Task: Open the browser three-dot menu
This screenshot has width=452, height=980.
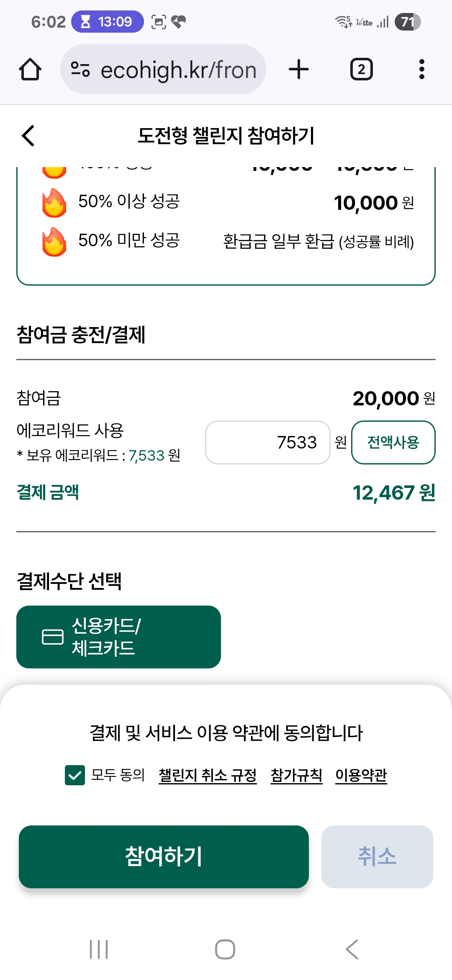Action: point(421,69)
